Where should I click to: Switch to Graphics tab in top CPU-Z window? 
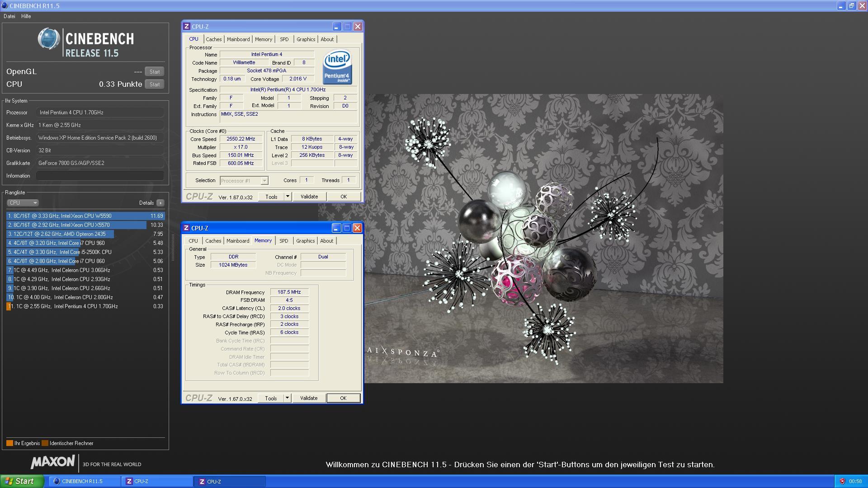306,39
